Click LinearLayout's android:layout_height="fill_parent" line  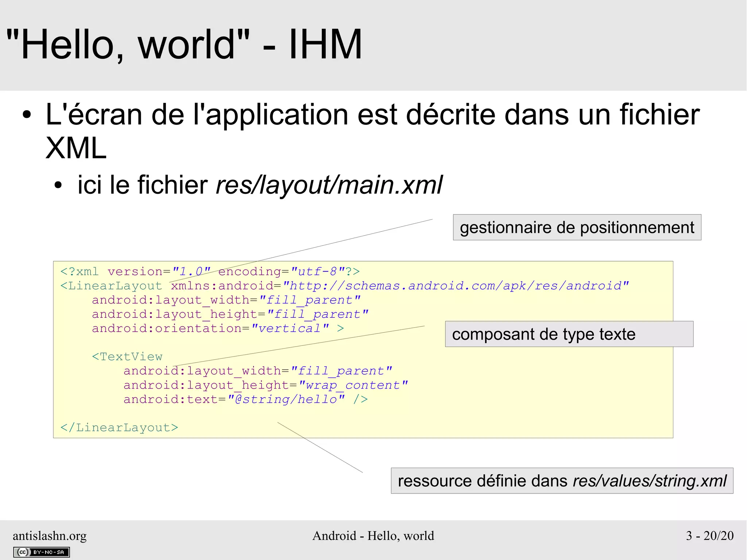point(230,314)
